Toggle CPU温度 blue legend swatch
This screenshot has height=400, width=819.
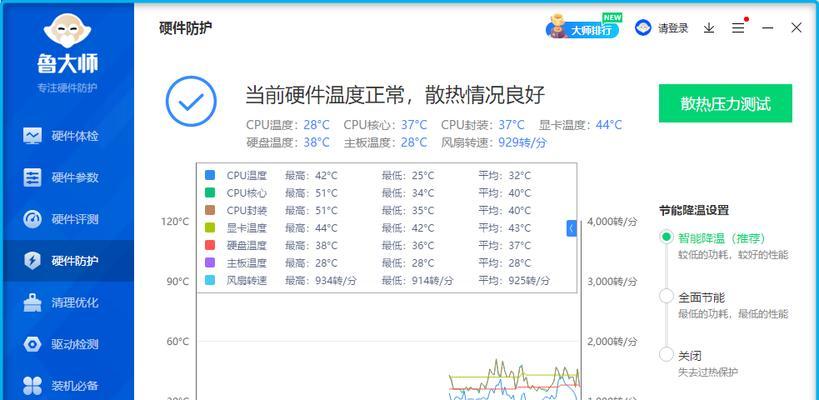coord(210,175)
